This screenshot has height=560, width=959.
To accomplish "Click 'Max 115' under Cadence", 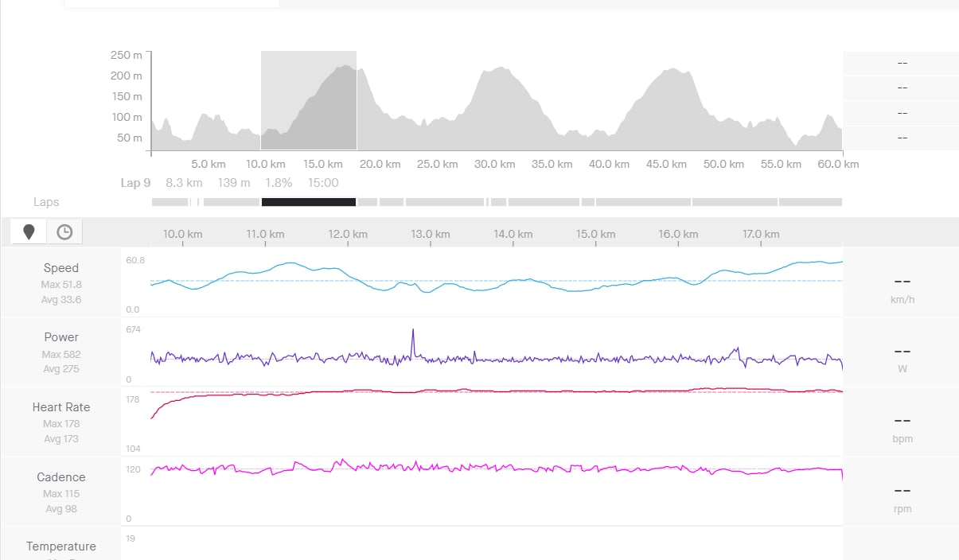I will 61,494.
